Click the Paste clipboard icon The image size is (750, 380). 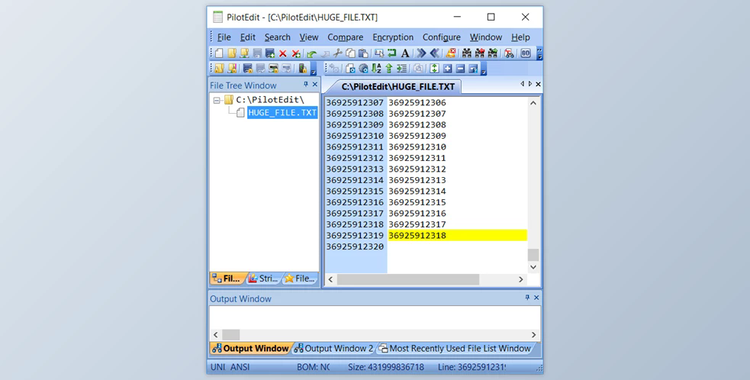coord(364,53)
